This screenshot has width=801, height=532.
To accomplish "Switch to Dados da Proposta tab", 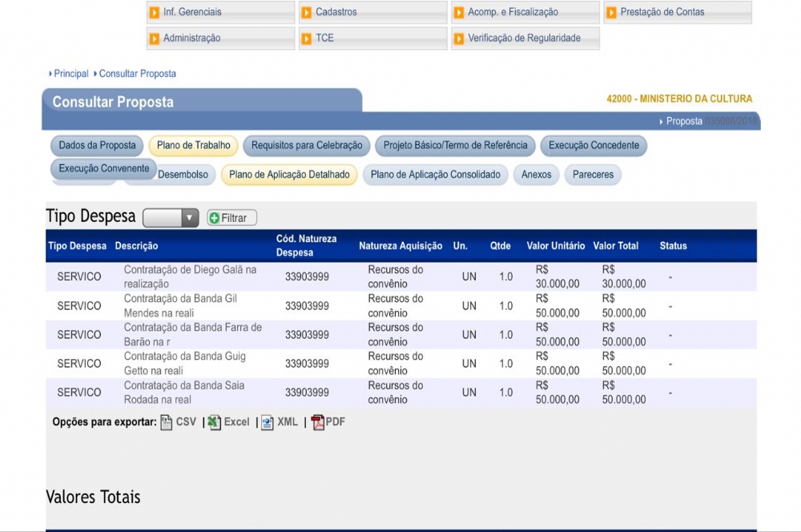I will pos(98,145).
